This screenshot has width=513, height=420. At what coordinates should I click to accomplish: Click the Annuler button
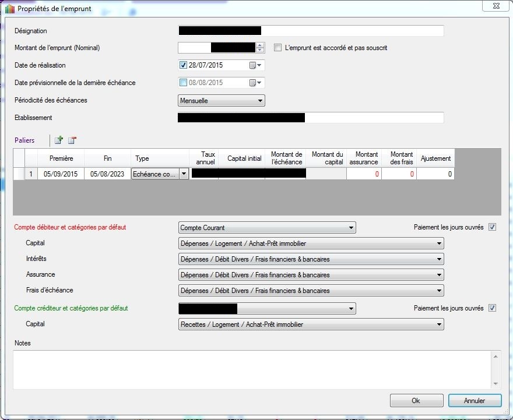[x=475, y=401]
